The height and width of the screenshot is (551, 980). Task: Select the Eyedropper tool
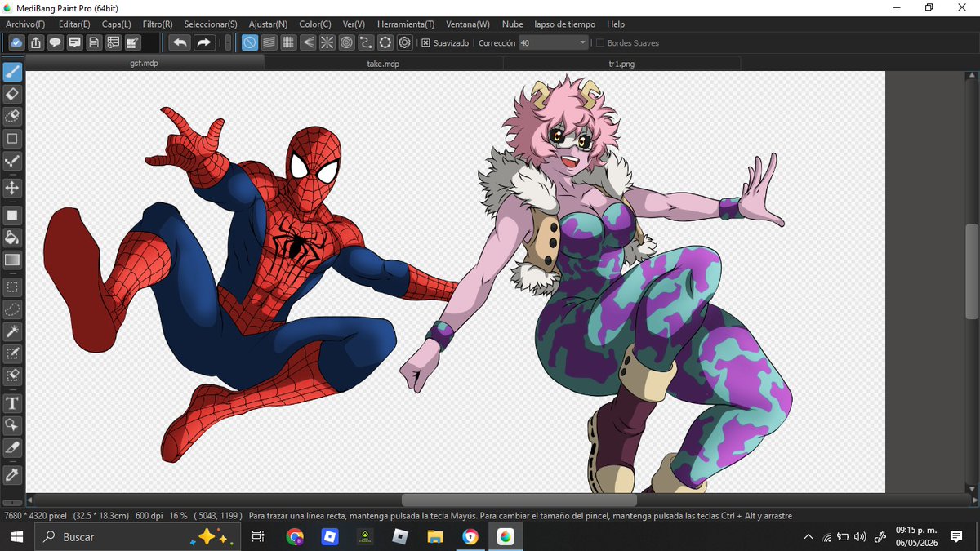(x=12, y=474)
